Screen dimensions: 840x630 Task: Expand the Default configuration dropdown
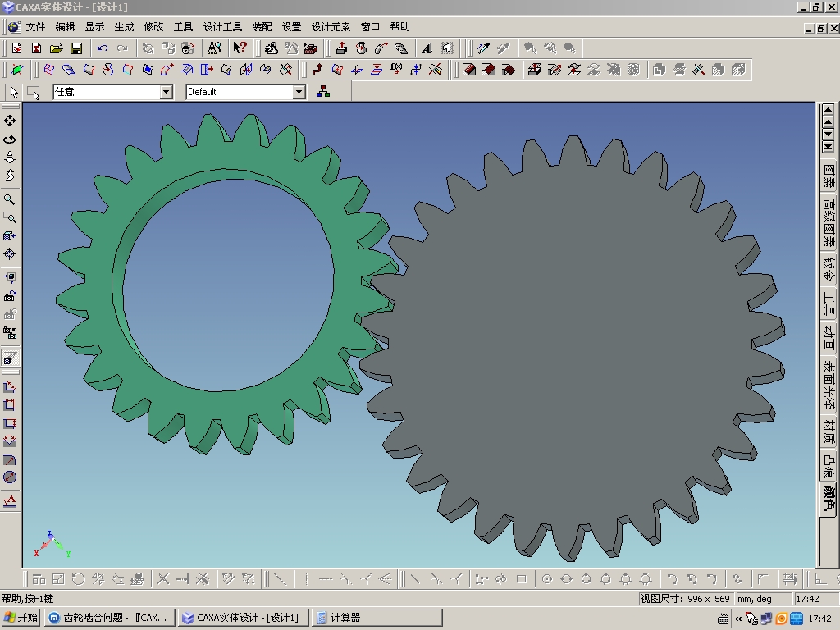point(299,92)
